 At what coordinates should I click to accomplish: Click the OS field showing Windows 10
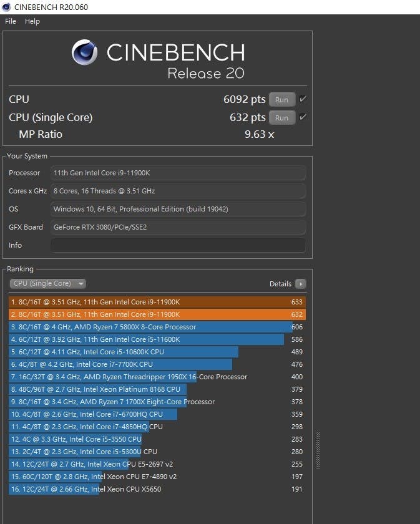tap(178, 209)
